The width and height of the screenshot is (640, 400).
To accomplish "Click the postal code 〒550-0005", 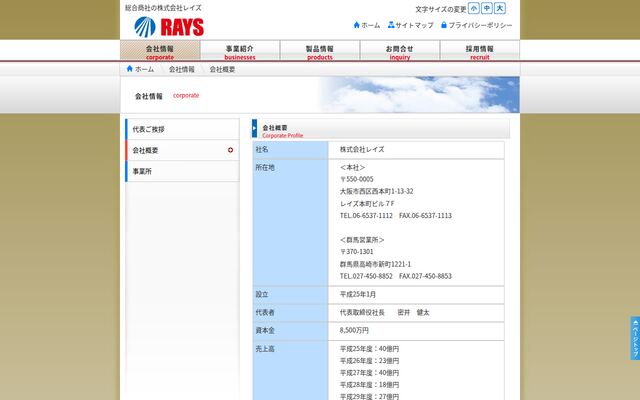I will point(356,179).
